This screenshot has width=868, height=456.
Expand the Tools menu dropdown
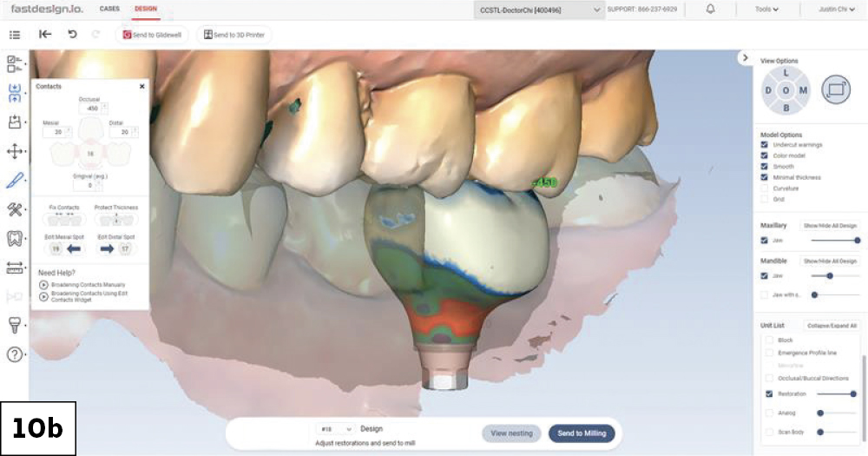coord(767,10)
